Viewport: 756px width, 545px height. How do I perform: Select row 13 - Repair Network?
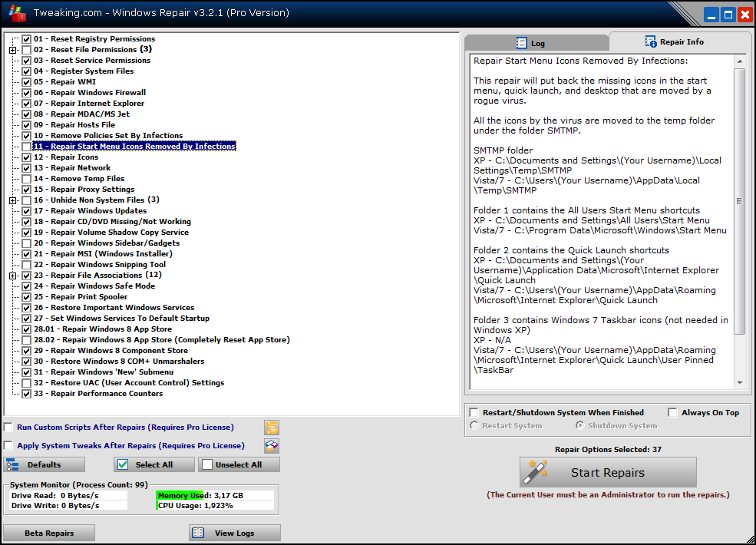coord(72,168)
